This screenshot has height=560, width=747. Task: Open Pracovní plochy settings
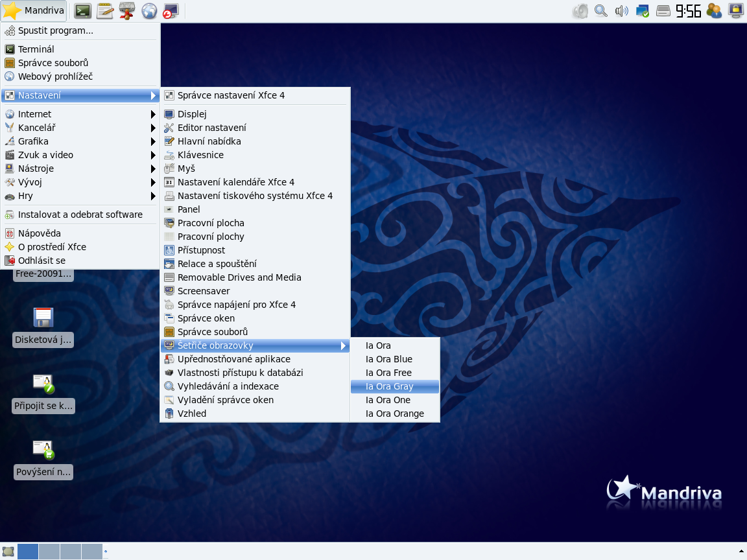(x=255, y=237)
